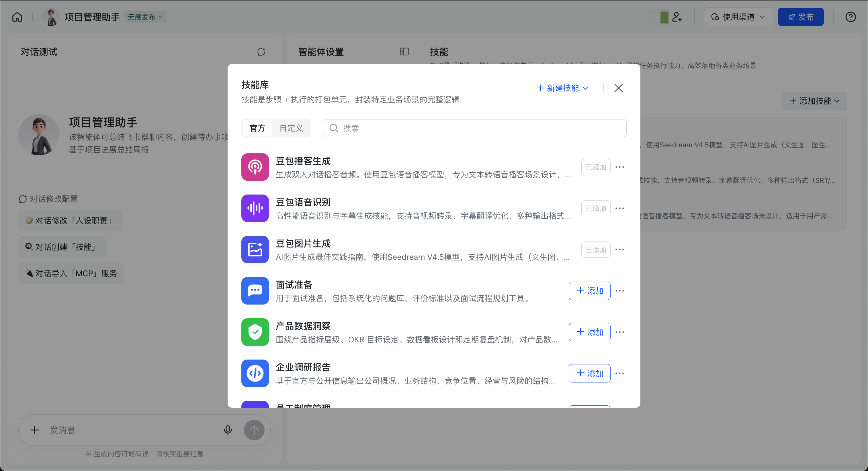Click the send arrow button in chat
Image resolution: width=868 pixels, height=471 pixels.
[x=254, y=430]
